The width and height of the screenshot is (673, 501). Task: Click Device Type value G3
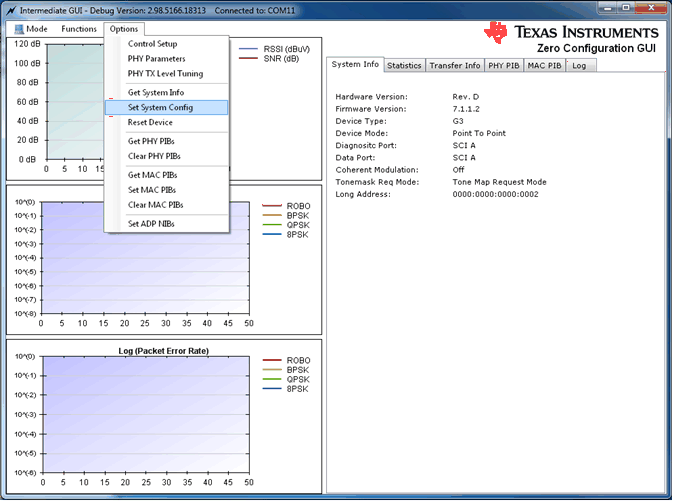[458, 121]
